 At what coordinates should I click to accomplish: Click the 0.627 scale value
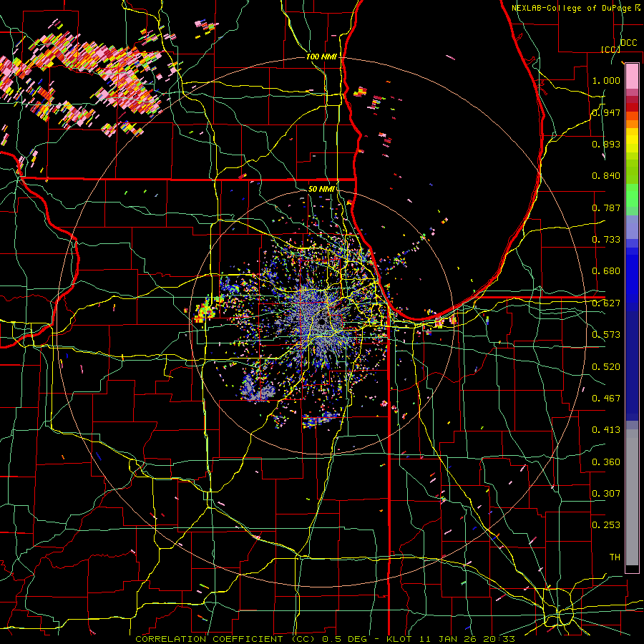606,303
